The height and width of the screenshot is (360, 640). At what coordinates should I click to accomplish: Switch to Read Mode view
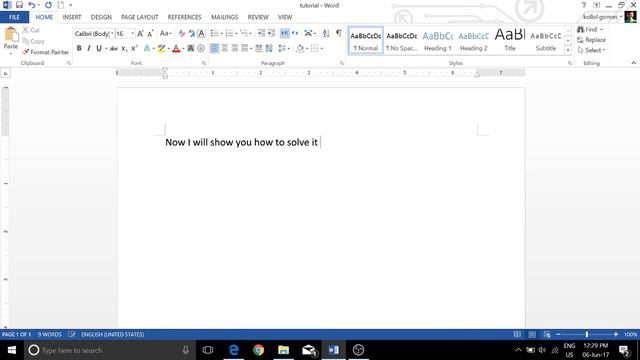click(517, 334)
